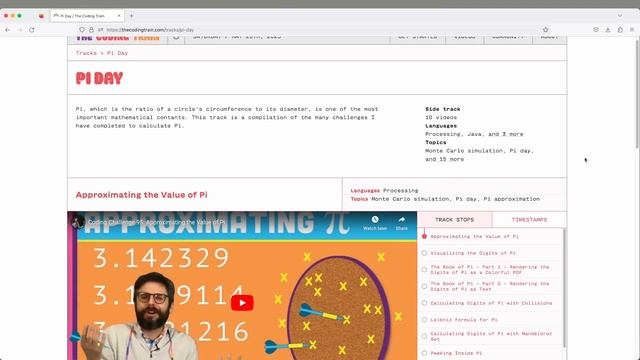Click the track stops list scrollbar
This screenshot has width=640, height=360.
(564, 288)
